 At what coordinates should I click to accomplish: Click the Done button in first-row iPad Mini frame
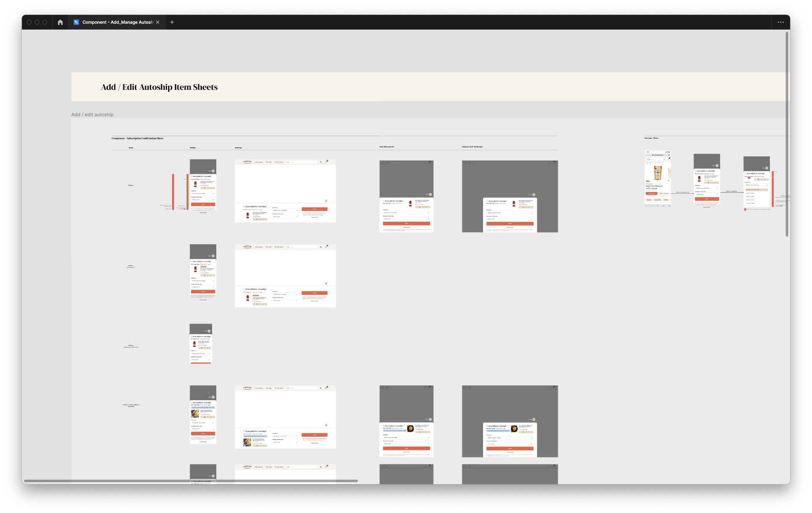406,224
